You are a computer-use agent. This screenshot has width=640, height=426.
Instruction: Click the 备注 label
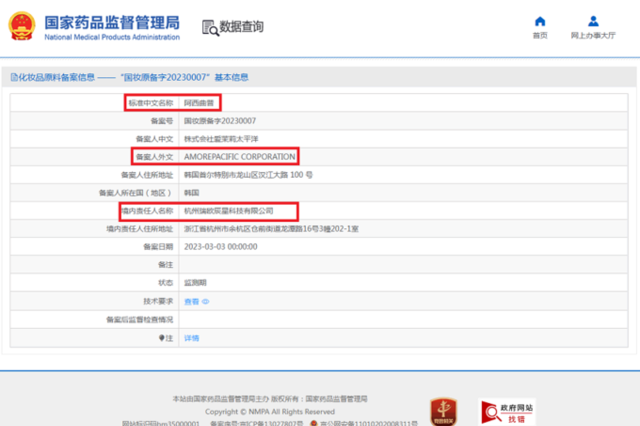point(165,264)
